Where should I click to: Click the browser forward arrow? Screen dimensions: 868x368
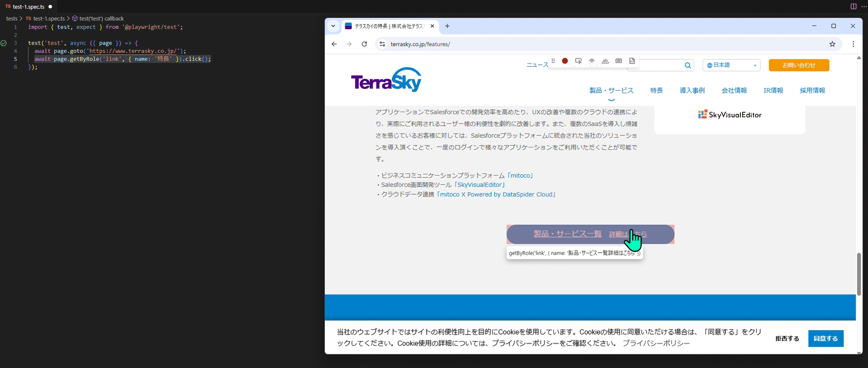pos(349,44)
